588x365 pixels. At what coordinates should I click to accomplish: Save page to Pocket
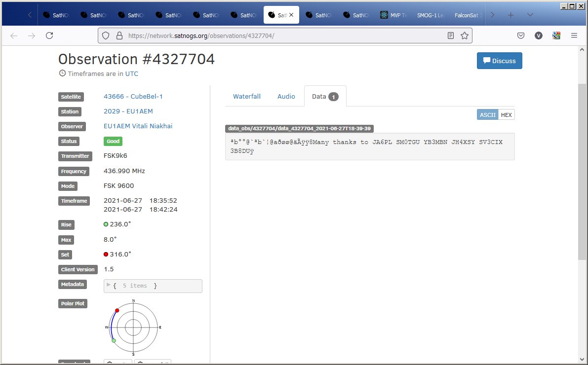pyautogui.click(x=521, y=36)
